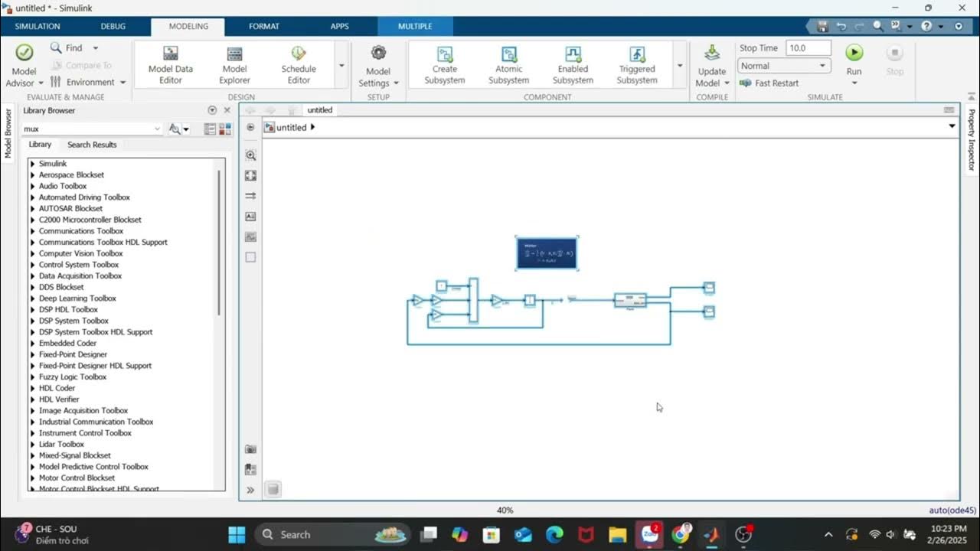This screenshot has width=980, height=551.
Task: Select Model Predictive Control Toolbox
Action: pyautogui.click(x=93, y=467)
